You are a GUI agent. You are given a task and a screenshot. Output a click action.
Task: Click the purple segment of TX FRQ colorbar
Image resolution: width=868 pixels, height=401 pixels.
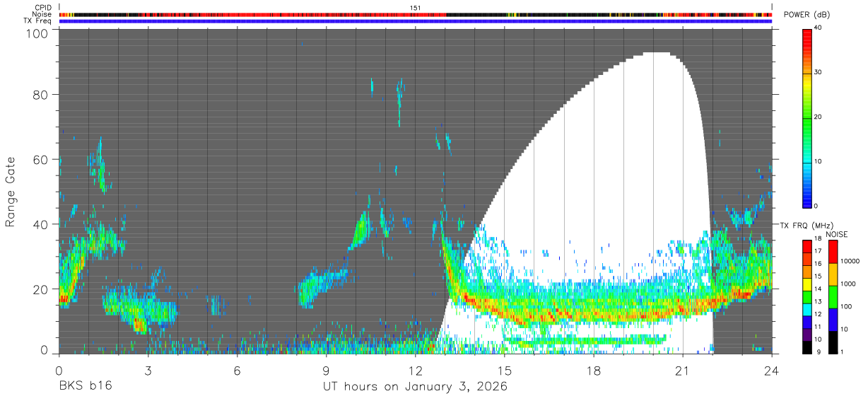click(807, 335)
